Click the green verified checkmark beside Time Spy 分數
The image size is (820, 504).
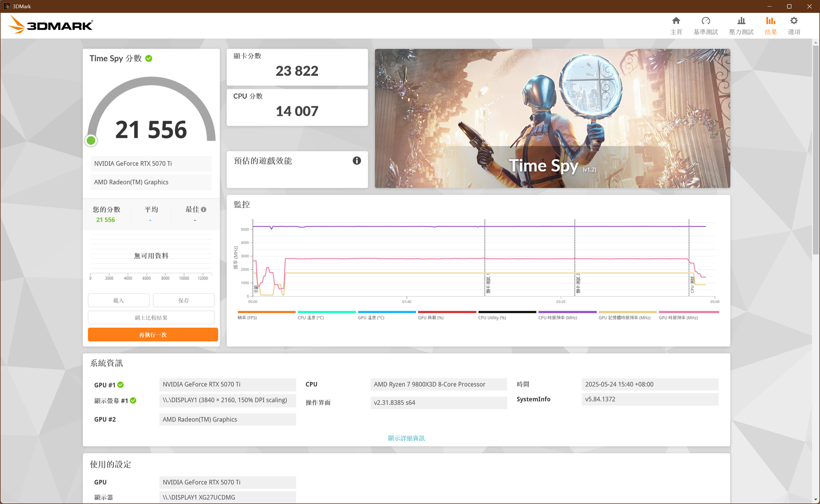[x=149, y=58]
